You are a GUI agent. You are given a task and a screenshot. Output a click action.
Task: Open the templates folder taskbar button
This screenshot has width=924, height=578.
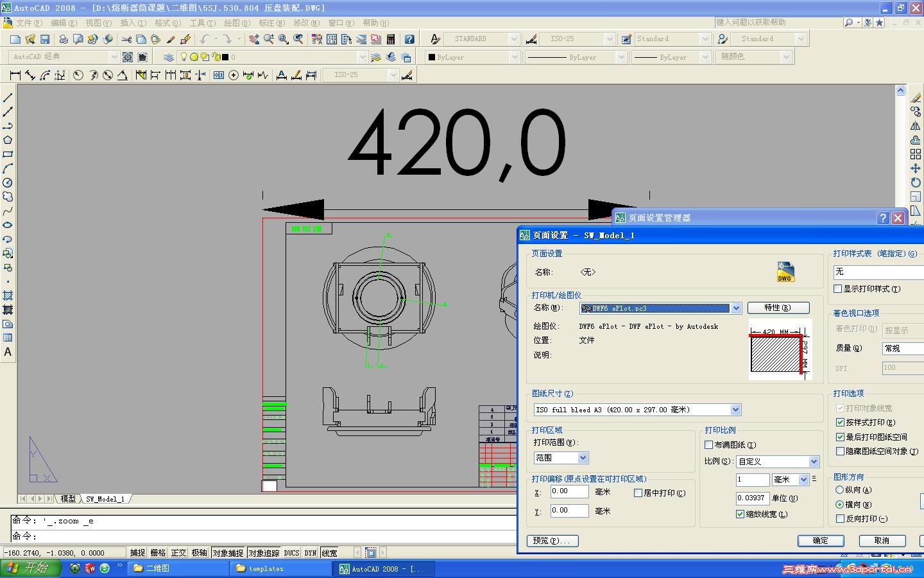pyautogui.click(x=280, y=568)
